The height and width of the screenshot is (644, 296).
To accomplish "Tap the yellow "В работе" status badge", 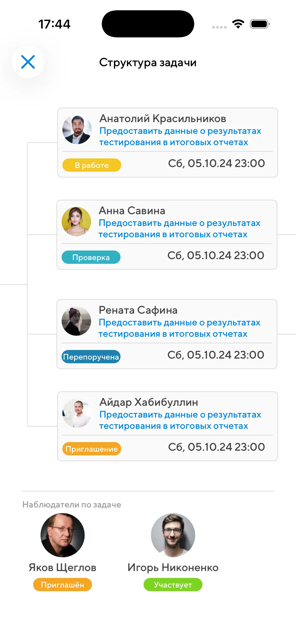I will tap(92, 165).
